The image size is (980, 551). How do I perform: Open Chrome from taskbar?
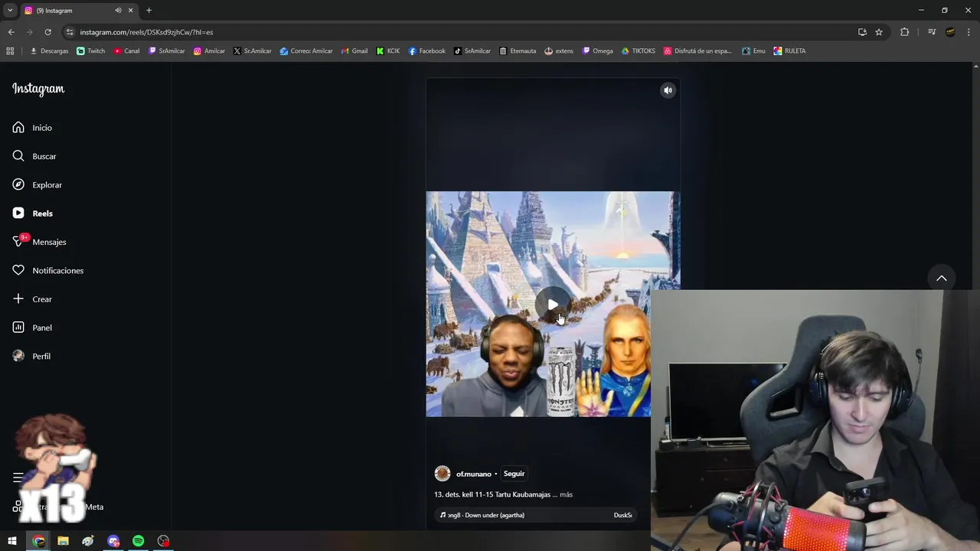click(38, 541)
